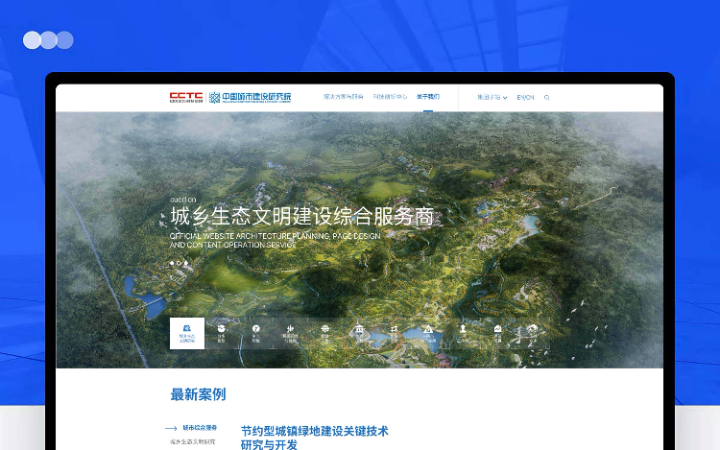Select the first banner carousel dot
This screenshot has height=450, width=720.
tap(172, 263)
